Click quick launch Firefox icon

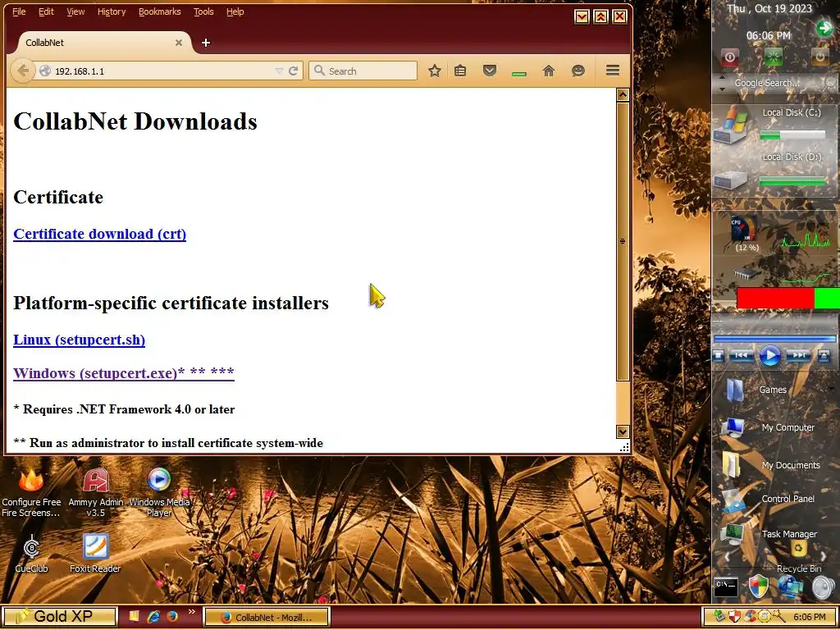point(172,617)
